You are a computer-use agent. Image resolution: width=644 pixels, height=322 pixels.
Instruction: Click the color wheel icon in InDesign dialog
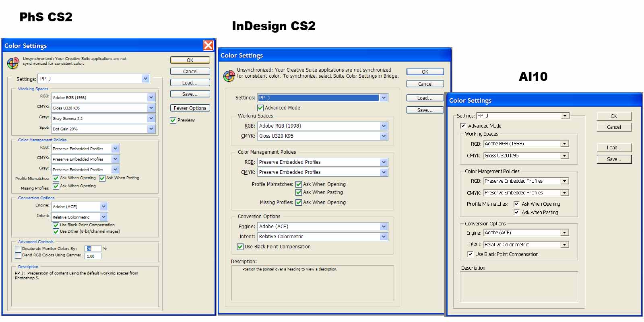229,76
